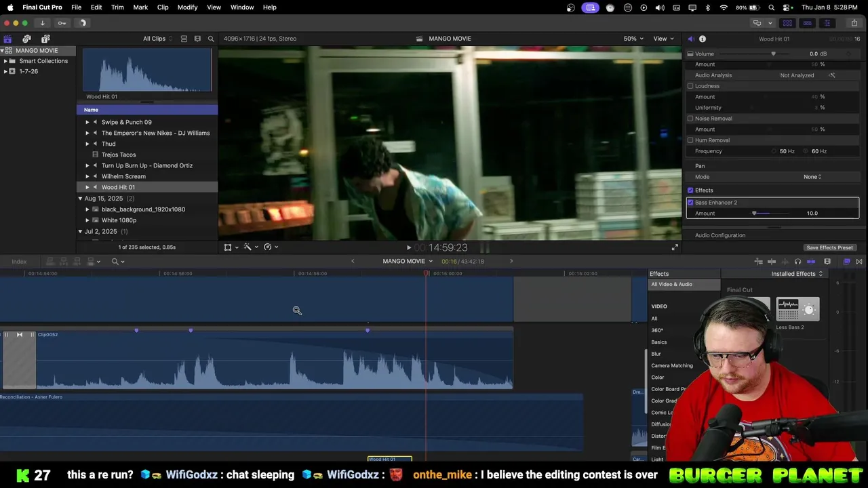Adjust Bass Enhancer Amount slider
The width and height of the screenshot is (868, 488).
(x=754, y=213)
